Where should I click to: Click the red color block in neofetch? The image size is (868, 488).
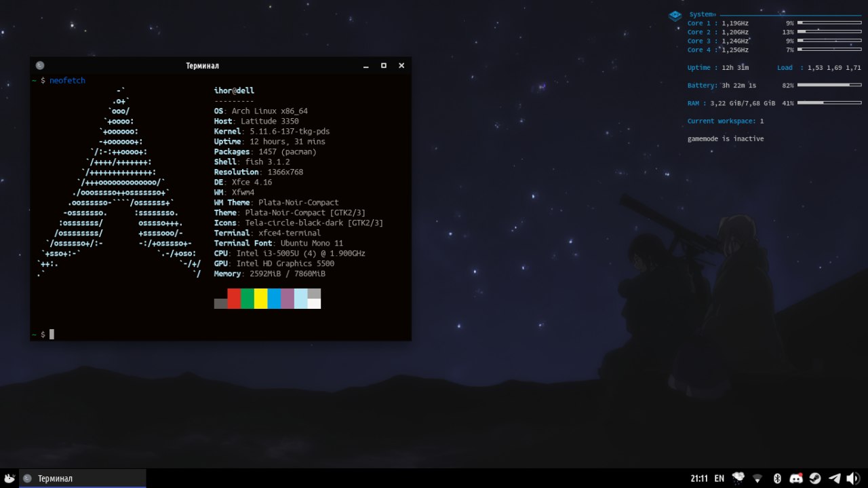(x=234, y=299)
